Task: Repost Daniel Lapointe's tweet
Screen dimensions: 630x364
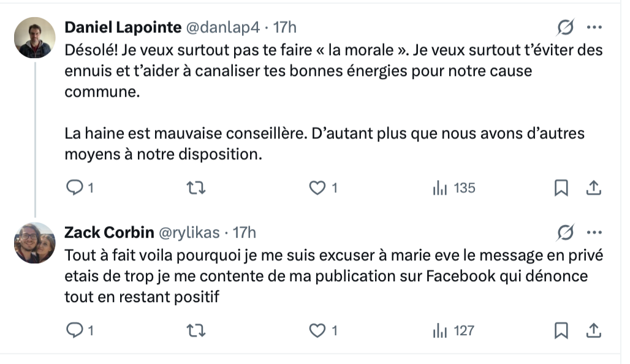Action: [x=195, y=189]
